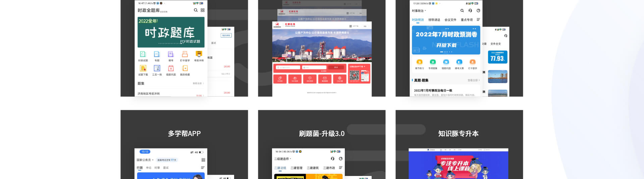Open menu icon right of 面试 tab
The height and width of the screenshot is (179, 644).
[x=203, y=168]
